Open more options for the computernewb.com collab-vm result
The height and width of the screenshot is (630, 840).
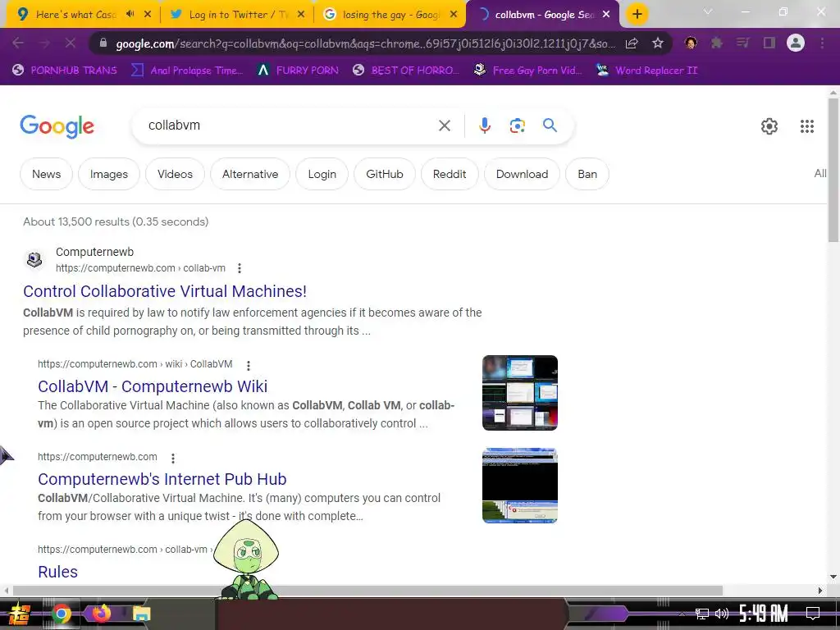point(240,268)
